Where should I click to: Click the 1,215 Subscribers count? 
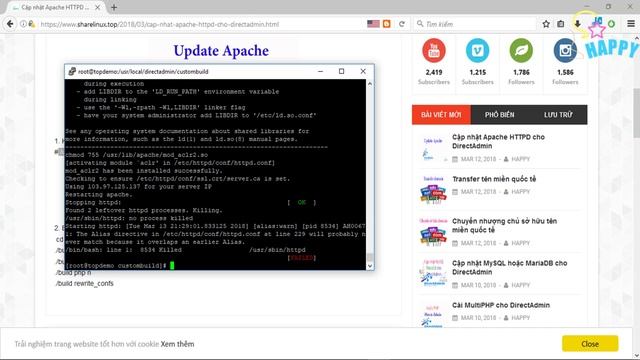point(478,72)
